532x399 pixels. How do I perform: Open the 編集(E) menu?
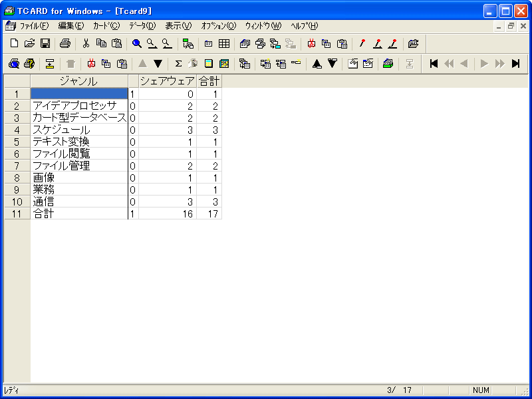[x=71, y=26]
